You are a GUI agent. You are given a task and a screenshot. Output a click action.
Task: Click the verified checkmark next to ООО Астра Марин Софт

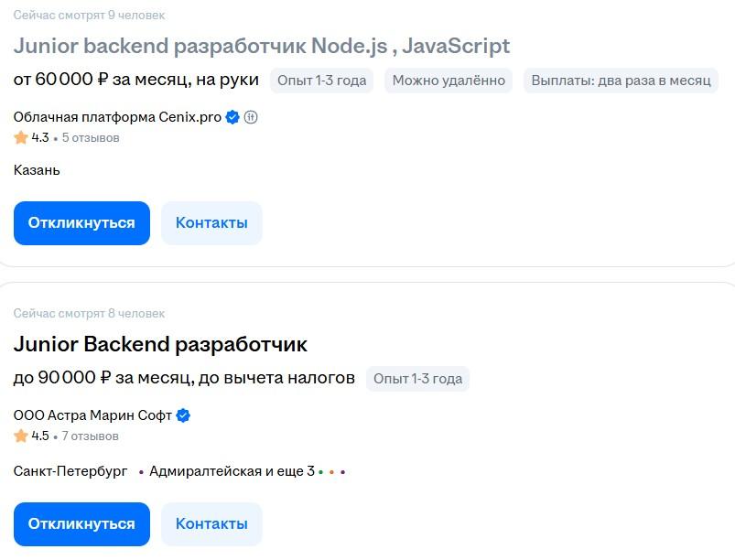click(184, 415)
